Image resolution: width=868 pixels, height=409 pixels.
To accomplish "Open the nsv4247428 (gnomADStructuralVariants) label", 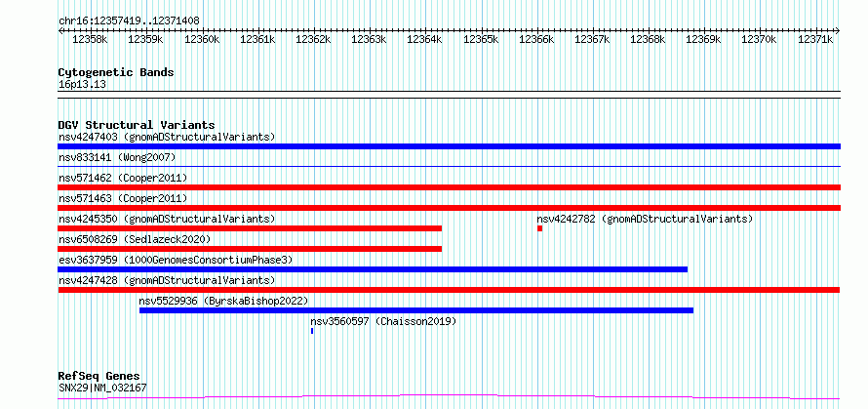I will [x=167, y=280].
